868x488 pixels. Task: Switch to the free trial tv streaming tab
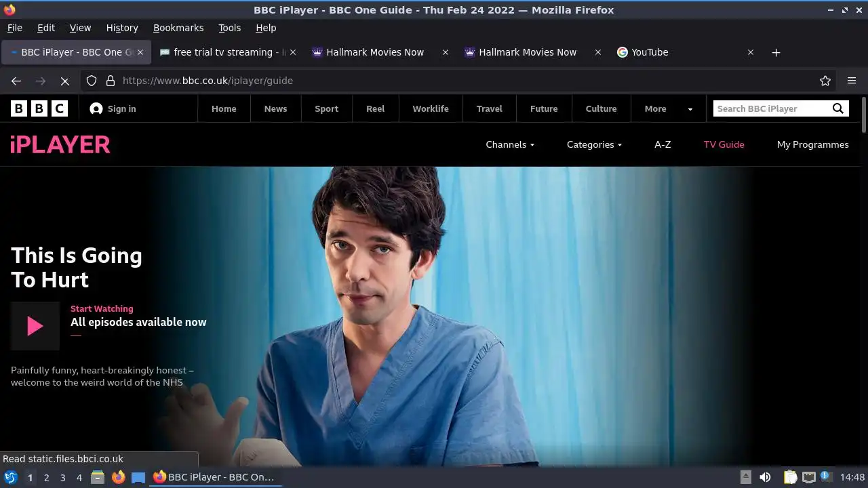(x=227, y=52)
